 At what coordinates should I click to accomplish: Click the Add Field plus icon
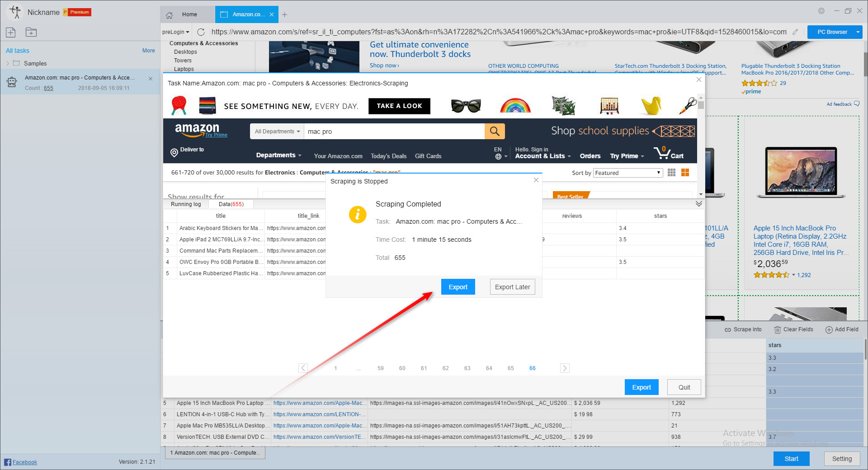tap(829, 329)
